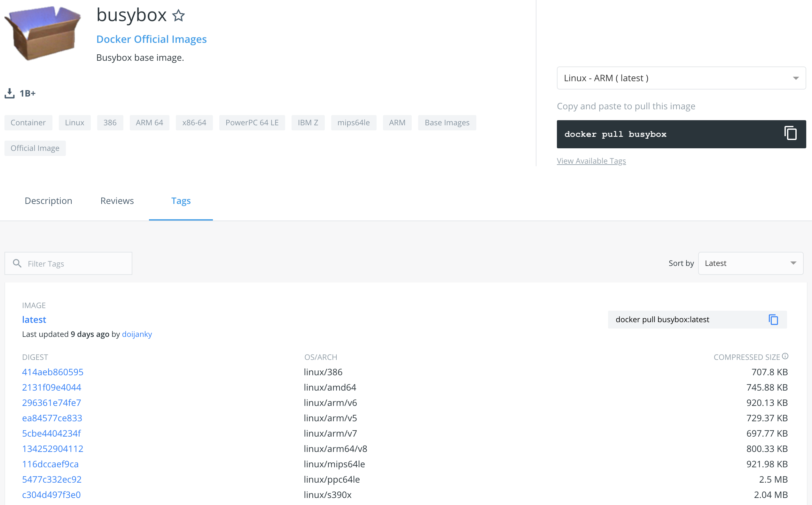Copy the docker pull busybox command
812x505 pixels.
pyautogui.click(x=790, y=133)
